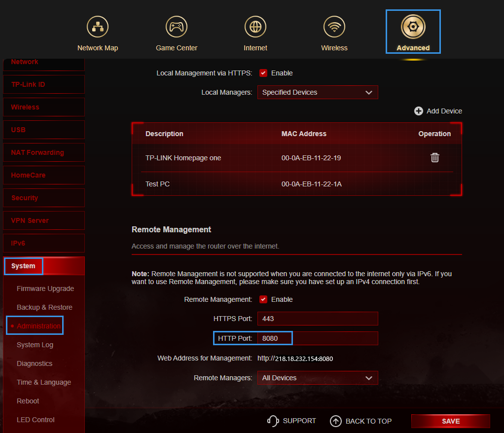The image size is (504, 433).
Task: Open Diagnostics page
Action: pos(35,363)
